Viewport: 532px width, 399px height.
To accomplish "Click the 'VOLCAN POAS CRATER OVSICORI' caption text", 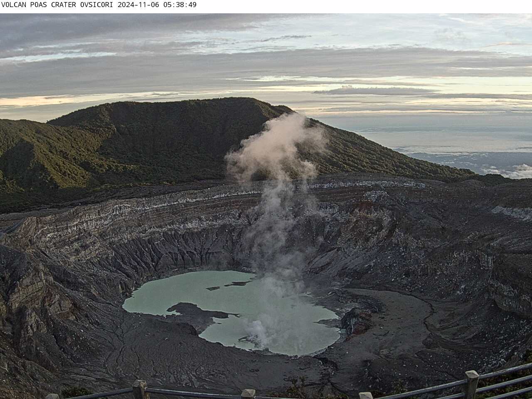I will click(x=58, y=5).
